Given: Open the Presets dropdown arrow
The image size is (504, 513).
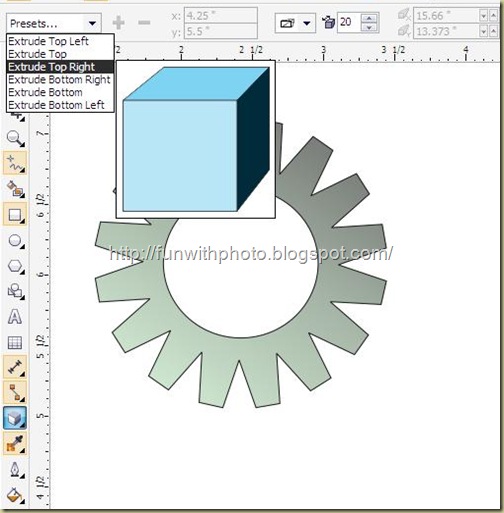Looking at the screenshot, I should [x=92, y=23].
